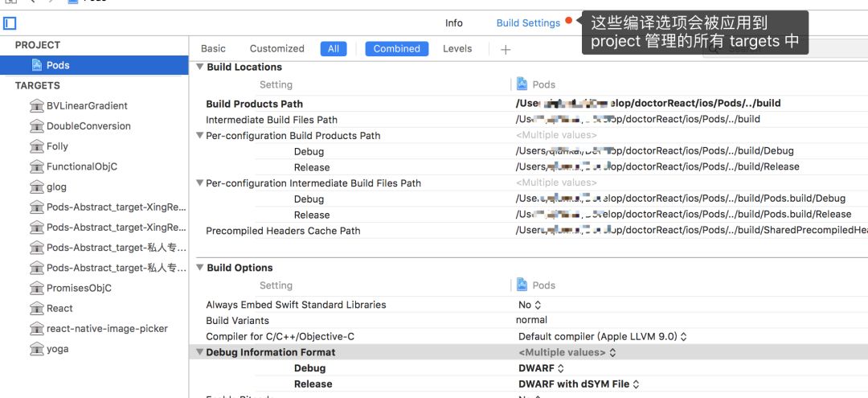Toggle the targets list sidebar icon

tap(10, 23)
